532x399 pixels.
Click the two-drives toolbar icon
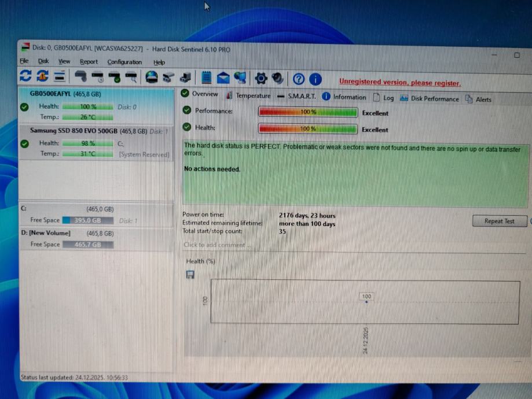coord(168,78)
